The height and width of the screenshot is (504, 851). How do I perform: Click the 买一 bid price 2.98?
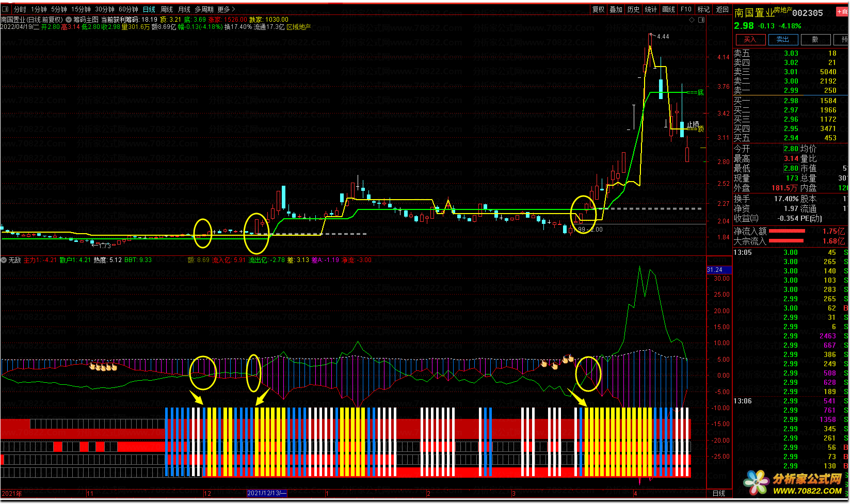[791, 101]
